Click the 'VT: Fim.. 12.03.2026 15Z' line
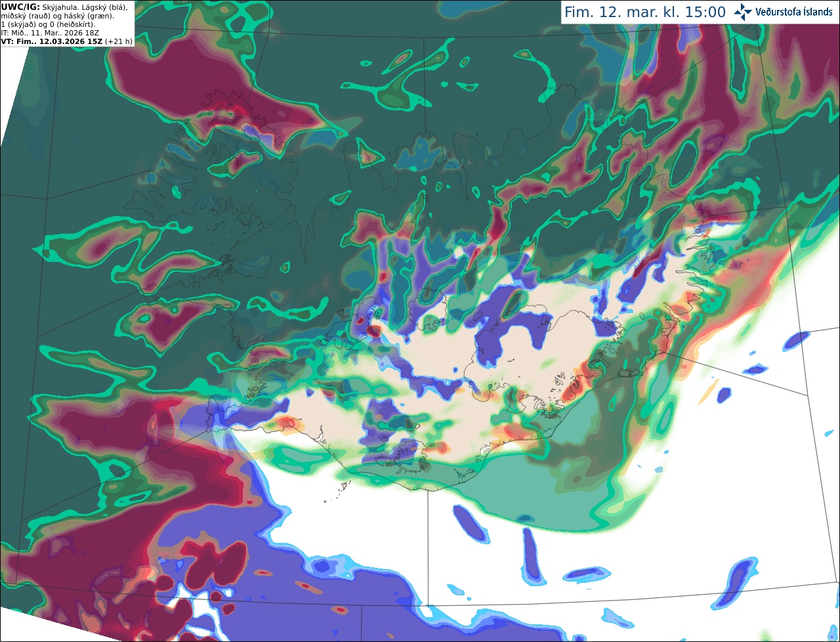This screenshot has height=642, width=840. point(66,41)
